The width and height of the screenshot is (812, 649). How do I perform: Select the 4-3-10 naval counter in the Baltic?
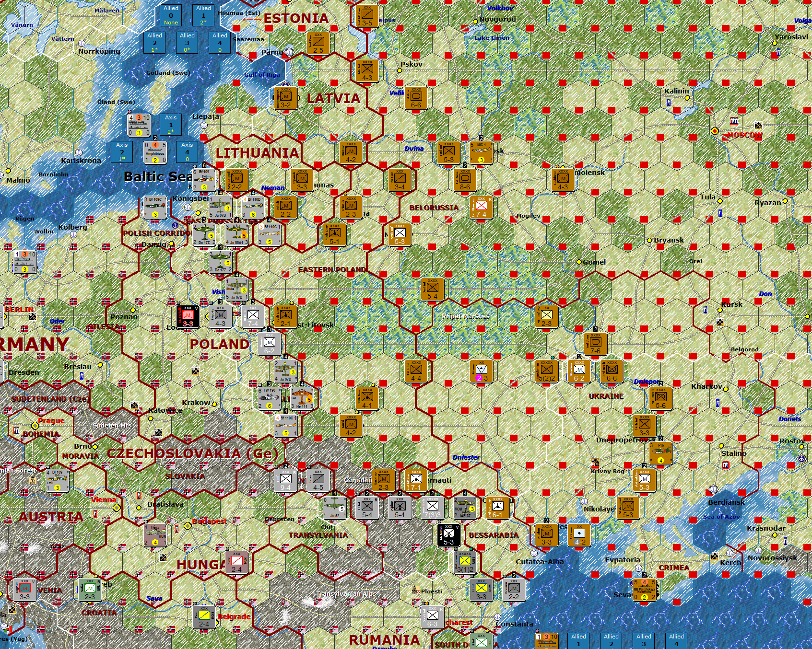point(139,125)
